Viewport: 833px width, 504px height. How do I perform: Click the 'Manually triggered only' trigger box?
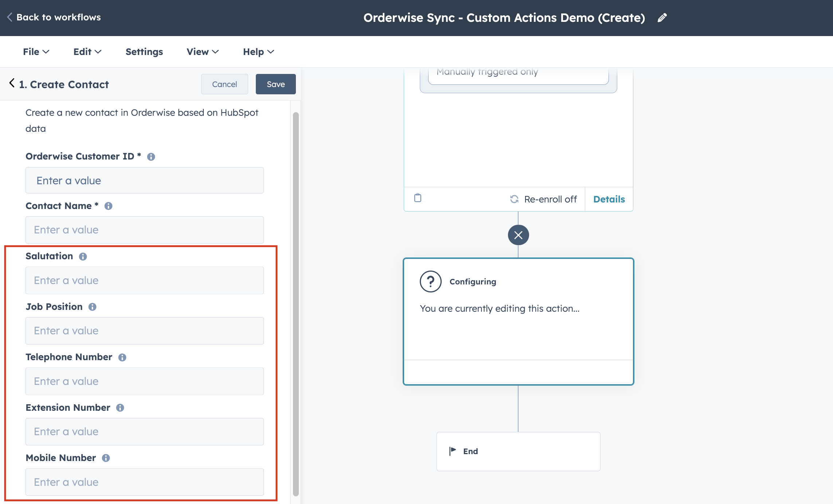[518, 75]
